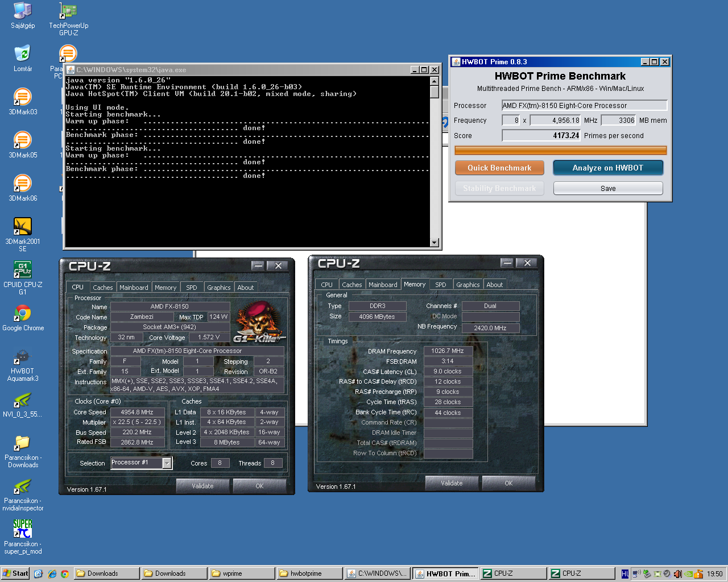Open SPD tab in left CPU-Z
This screenshot has height=582, width=728.
pyautogui.click(x=192, y=288)
